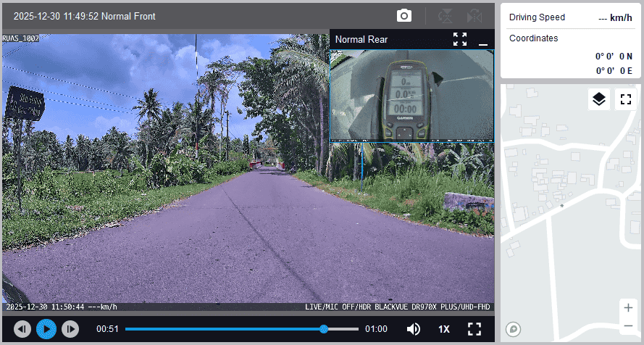Screen dimensions: 644x345
Task: Open the map layers selector
Action: pyautogui.click(x=598, y=99)
